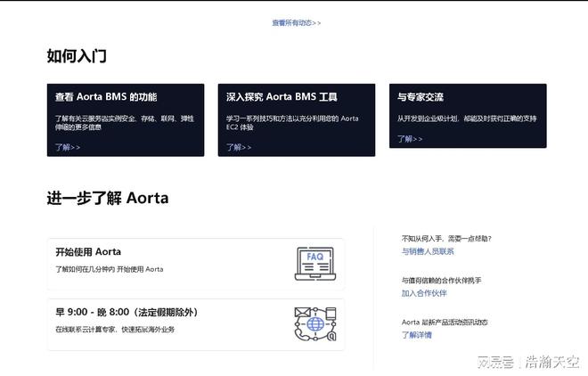Image resolution: width=588 pixels, height=376 pixels.
Task: Click description 了解有关云服务器实例安全
Action: [x=125, y=123]
